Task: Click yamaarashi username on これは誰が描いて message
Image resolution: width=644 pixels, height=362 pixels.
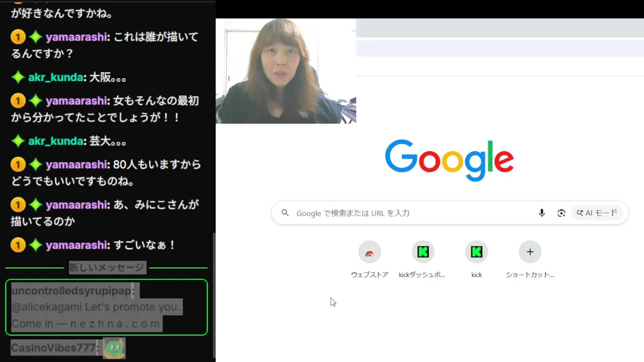Action: point(77,37)
